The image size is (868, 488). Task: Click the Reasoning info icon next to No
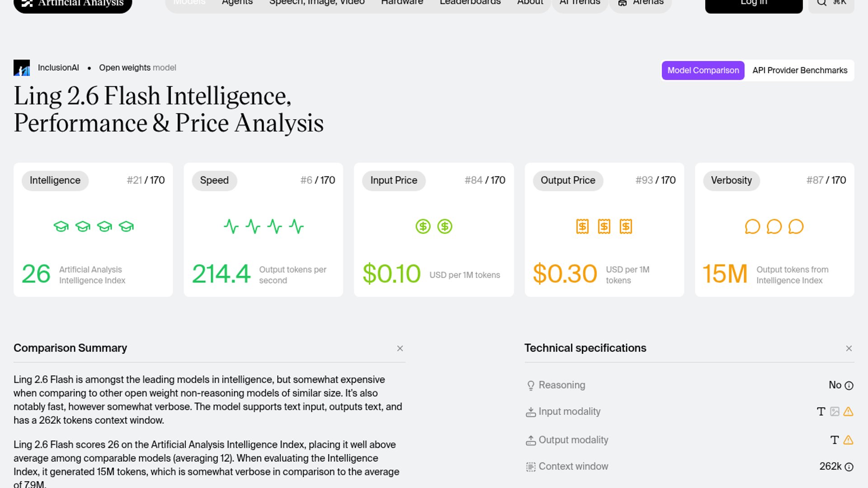click(849, 385)
